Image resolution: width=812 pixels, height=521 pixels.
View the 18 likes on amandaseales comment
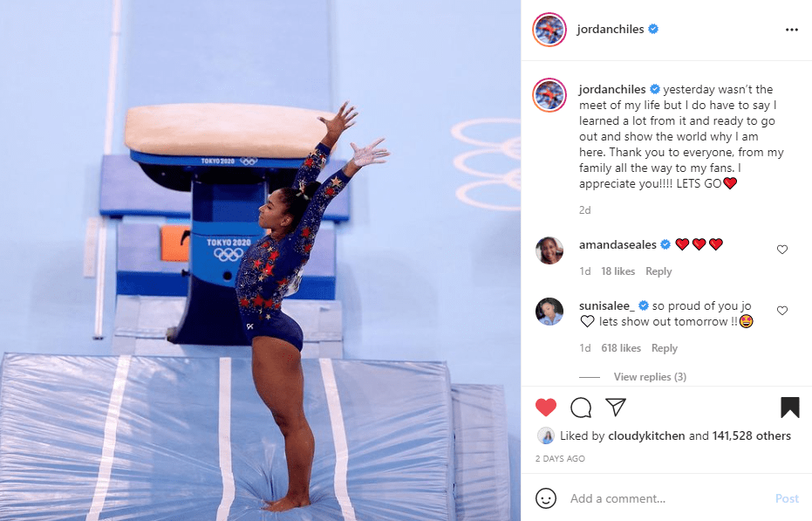618,271
